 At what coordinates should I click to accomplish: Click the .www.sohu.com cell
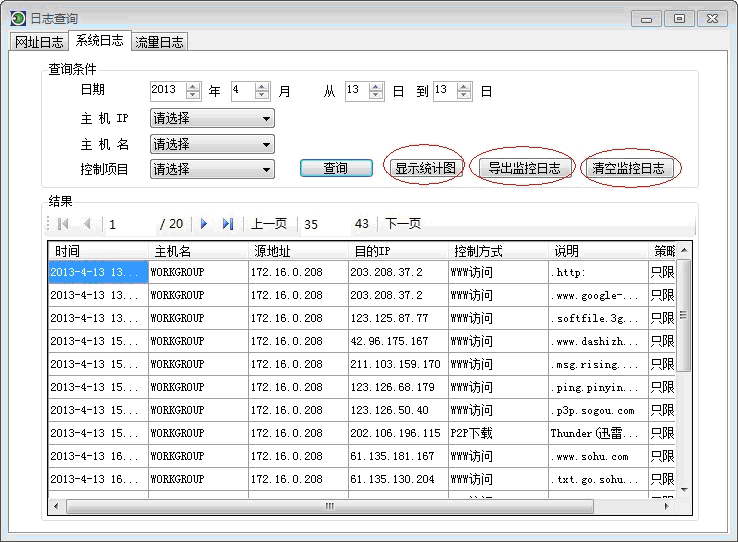coord(598,456)
